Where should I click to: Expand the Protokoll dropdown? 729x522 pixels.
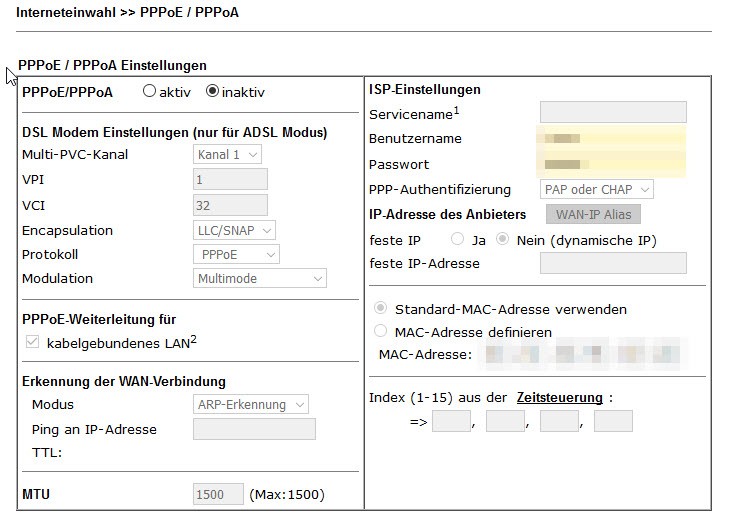point(234,255)
